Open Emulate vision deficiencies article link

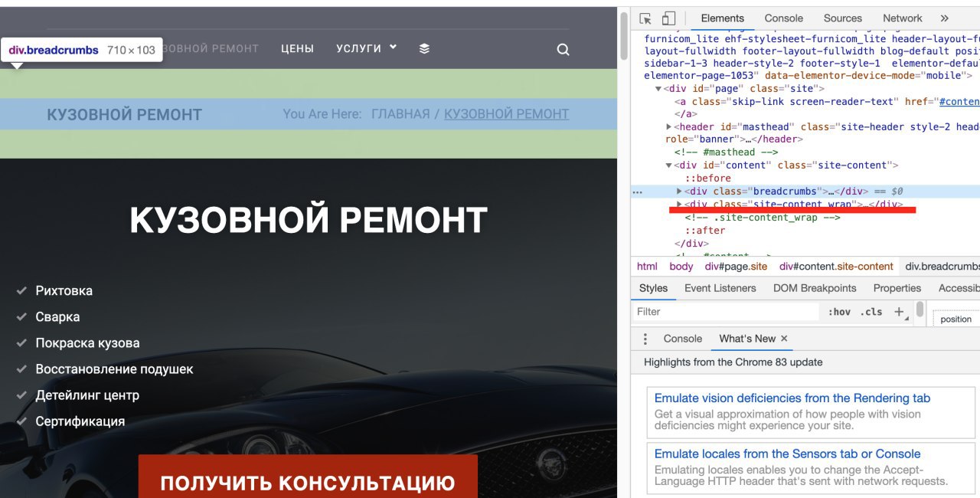pyautogui.click(x=792, y=398)
